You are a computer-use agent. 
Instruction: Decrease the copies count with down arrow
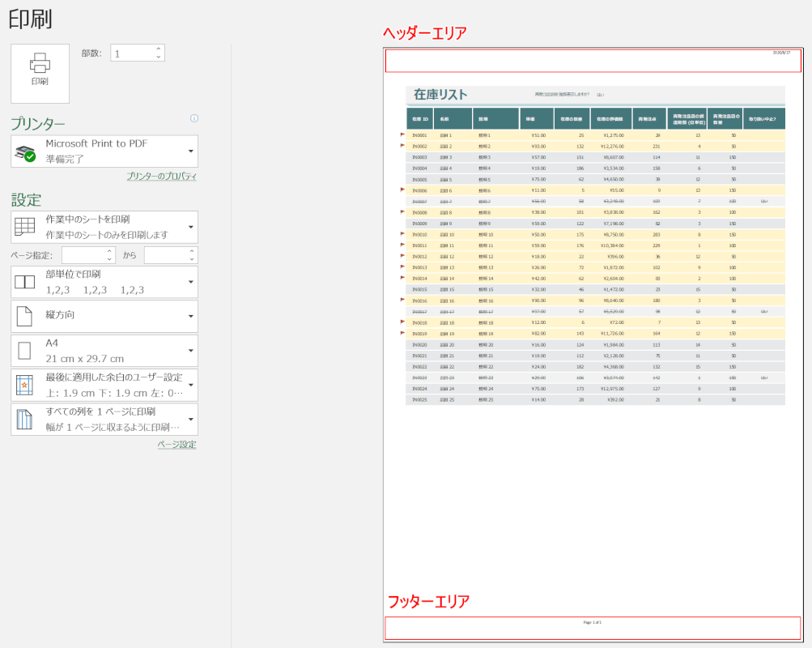(159, 58)
